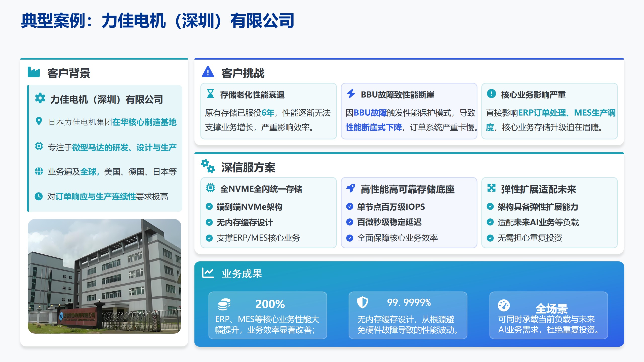This screenshot has width=644, height=362.
Task: Click the highlighted text 微型马达的研发、设计与生产
Action: (124, 148)
